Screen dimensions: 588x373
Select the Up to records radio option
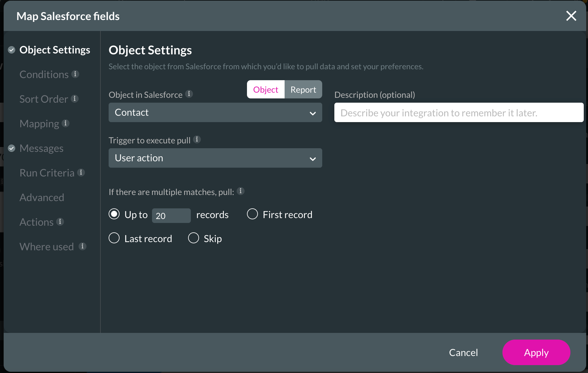(x=114, y=214)
